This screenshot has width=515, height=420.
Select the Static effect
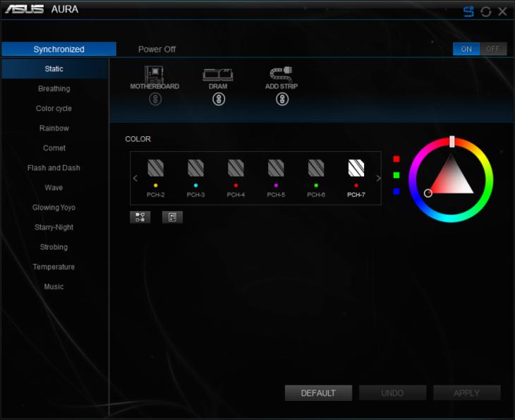55,68
